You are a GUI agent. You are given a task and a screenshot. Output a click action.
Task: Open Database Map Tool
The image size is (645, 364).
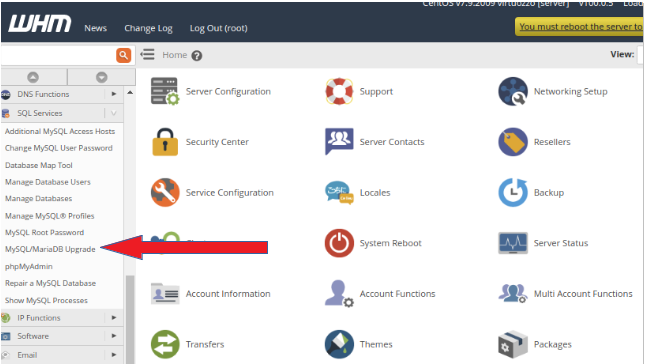click(39, 165)
